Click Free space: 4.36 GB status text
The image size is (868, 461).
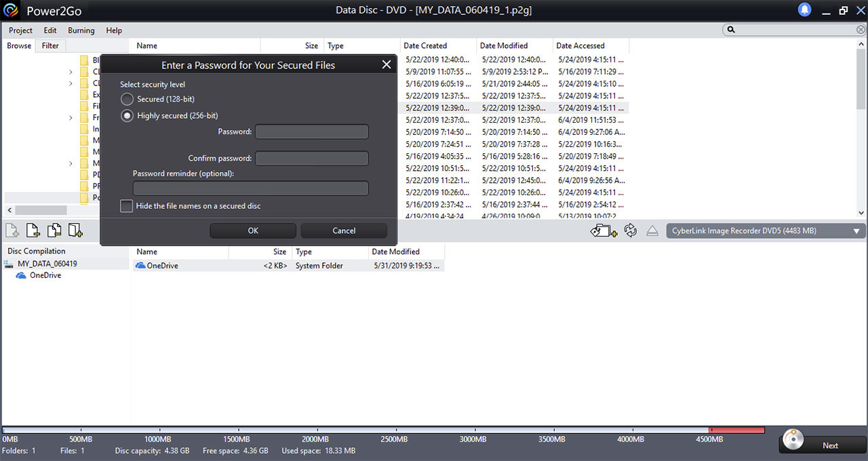point(235,451)
